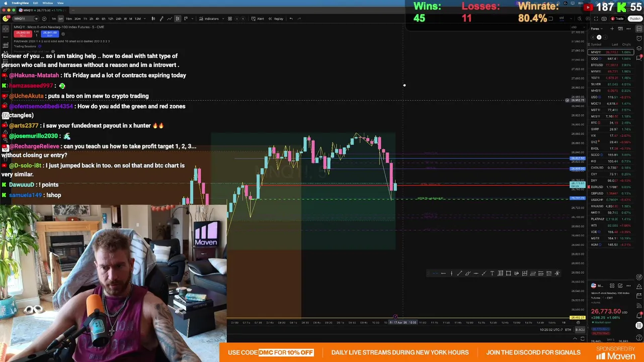Expand the Indicators favorites dropdown arrow
This screenshot has width=644, height=362.
pos(223,19)
